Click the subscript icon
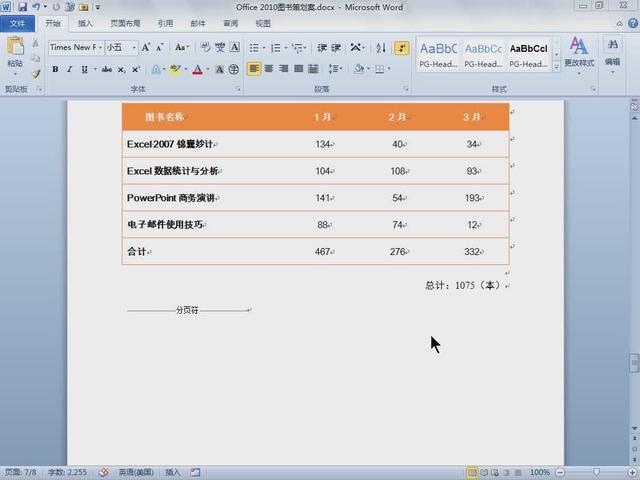The width and height of the screenshot is (640, 480). point(122,69)
